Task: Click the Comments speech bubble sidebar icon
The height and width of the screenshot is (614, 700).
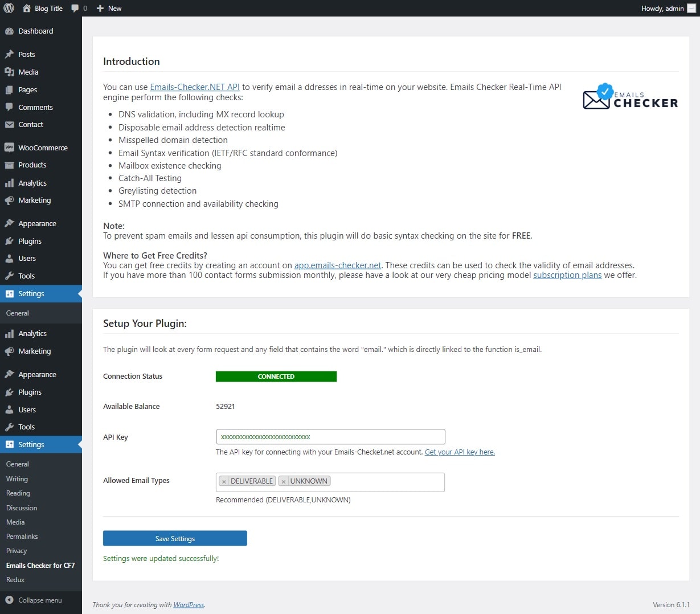Action: 9,107
